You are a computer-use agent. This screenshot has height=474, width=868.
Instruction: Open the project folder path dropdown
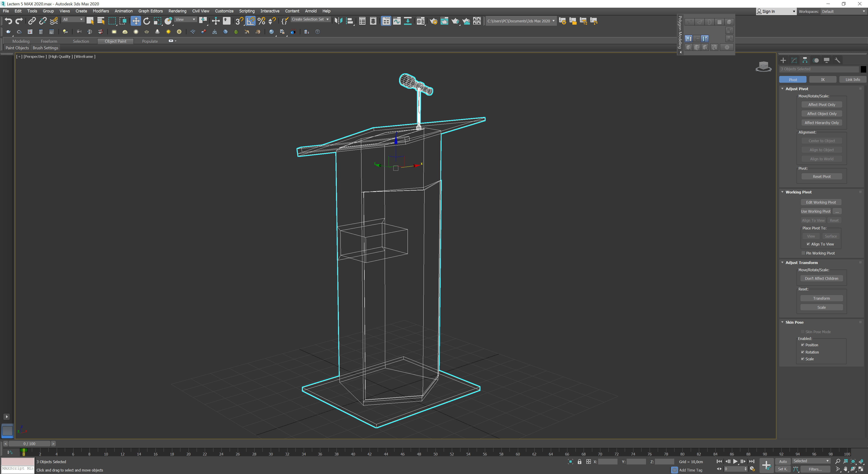[x=521, y=21]
